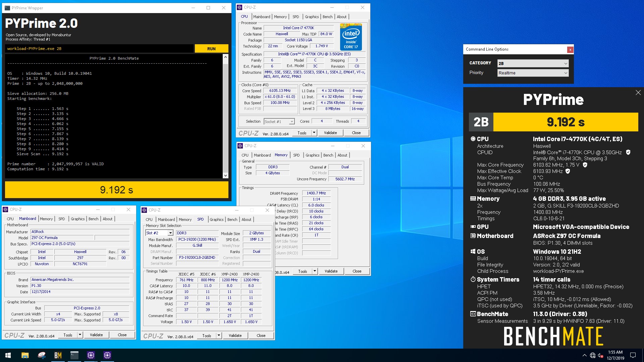644x362 pixels.
Task: Open File Explorer from taskbar
Action: pos(25,355)
